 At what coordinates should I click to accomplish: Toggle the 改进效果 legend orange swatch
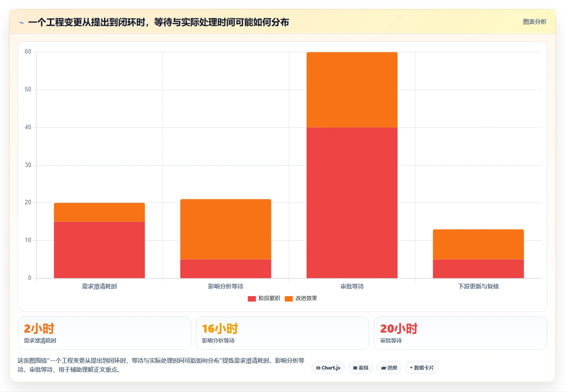point(289,298)
